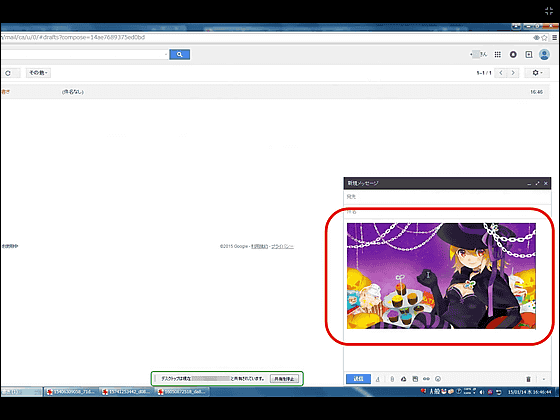Open the third taskbar item 99050872168
The image size is (560, 420).
point(182,392)
